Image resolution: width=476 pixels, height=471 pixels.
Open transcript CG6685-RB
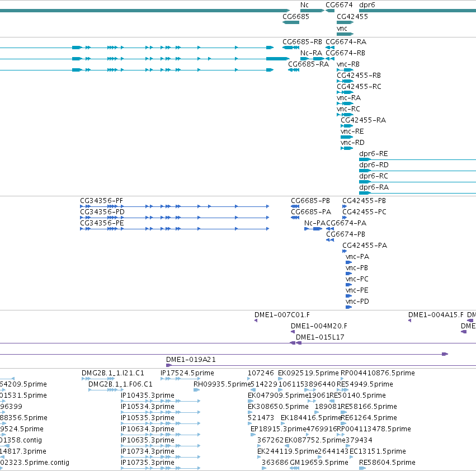[302, 41]
